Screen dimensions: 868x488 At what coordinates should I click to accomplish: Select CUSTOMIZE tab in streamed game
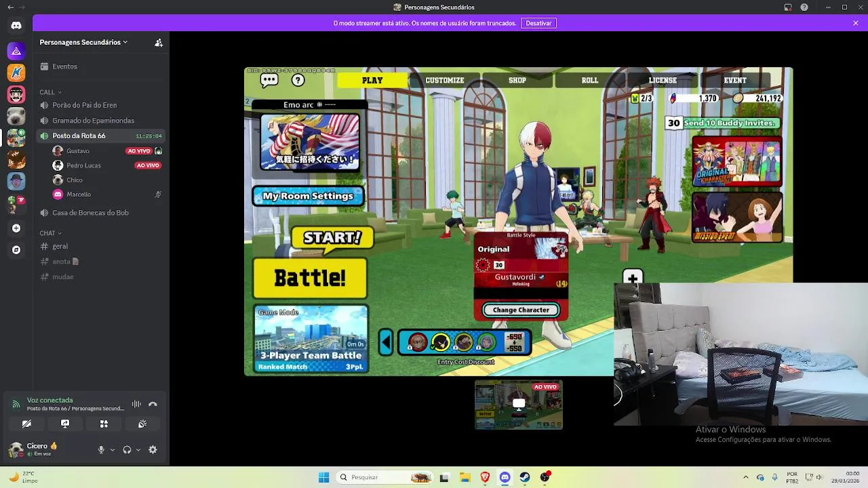click(x=445, y=80)
